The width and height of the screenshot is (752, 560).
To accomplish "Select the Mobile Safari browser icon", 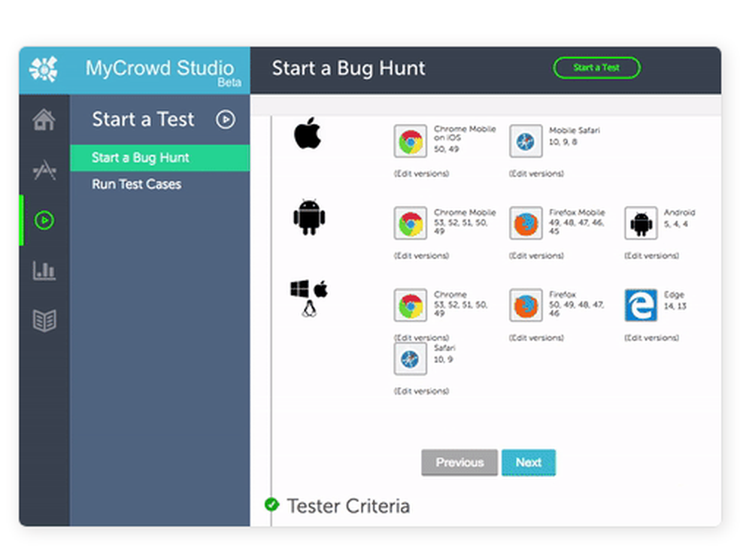I will click(526, 141).
